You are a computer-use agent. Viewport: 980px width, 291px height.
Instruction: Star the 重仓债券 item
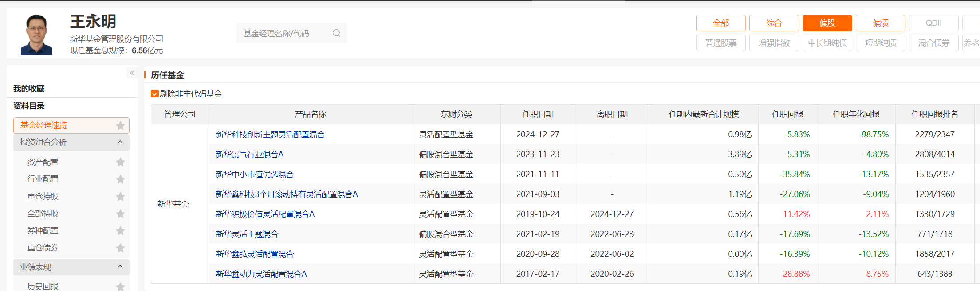coord(120,248)
